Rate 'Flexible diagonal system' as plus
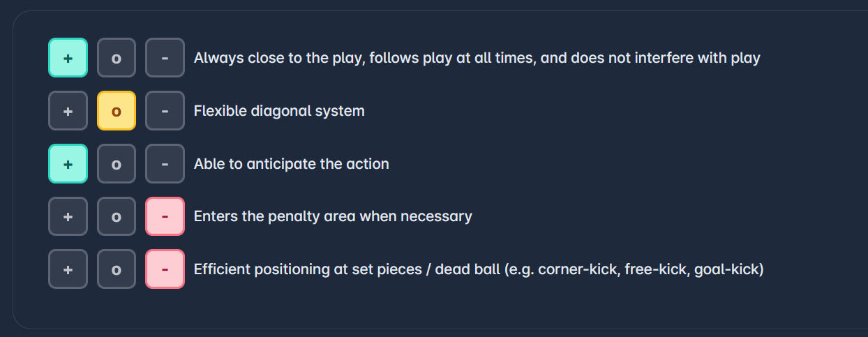868x337 pixels. tap(68, 111)
